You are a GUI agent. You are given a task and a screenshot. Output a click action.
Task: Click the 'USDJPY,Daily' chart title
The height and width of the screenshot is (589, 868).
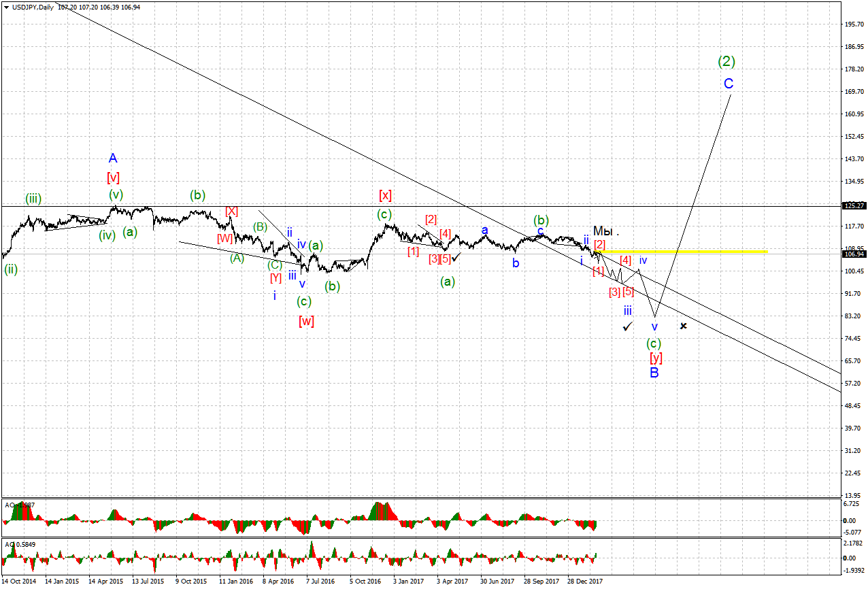click(x=33, y=6)
